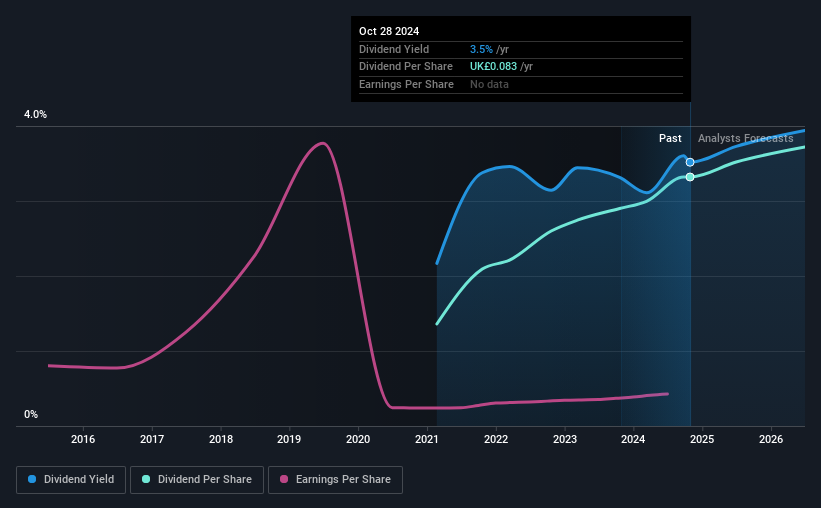Select the teal Dividend Per Share data point marker
The width and height of the screenshot is (821, 508).
tap(690, 177)
